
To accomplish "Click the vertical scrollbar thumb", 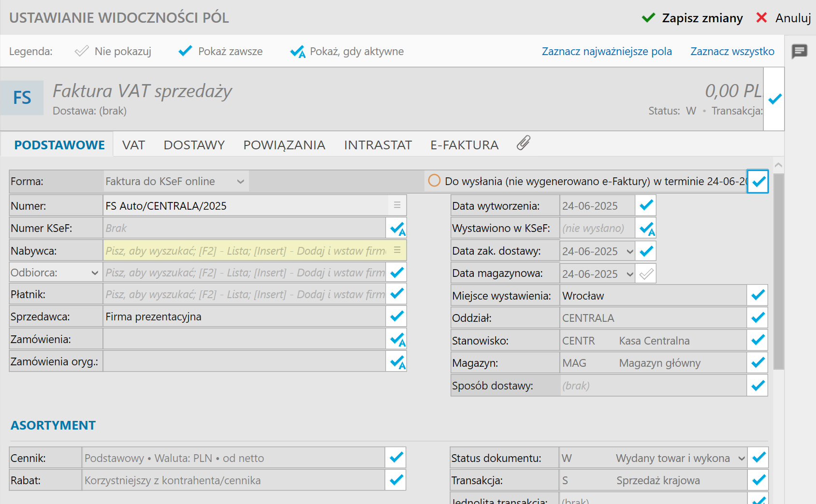I will click(x=778, y=271).
